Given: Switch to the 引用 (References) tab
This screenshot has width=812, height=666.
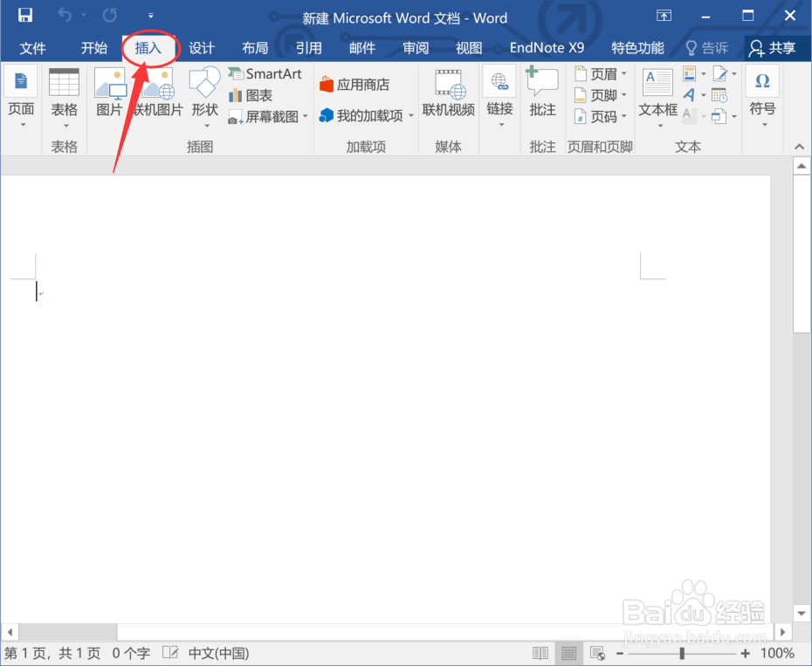Looking at the screenshot, I should tap(308, 48).
